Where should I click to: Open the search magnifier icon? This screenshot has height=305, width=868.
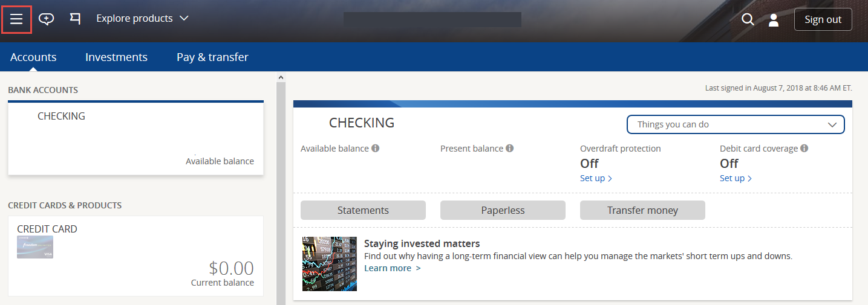(x=748, y=19)
